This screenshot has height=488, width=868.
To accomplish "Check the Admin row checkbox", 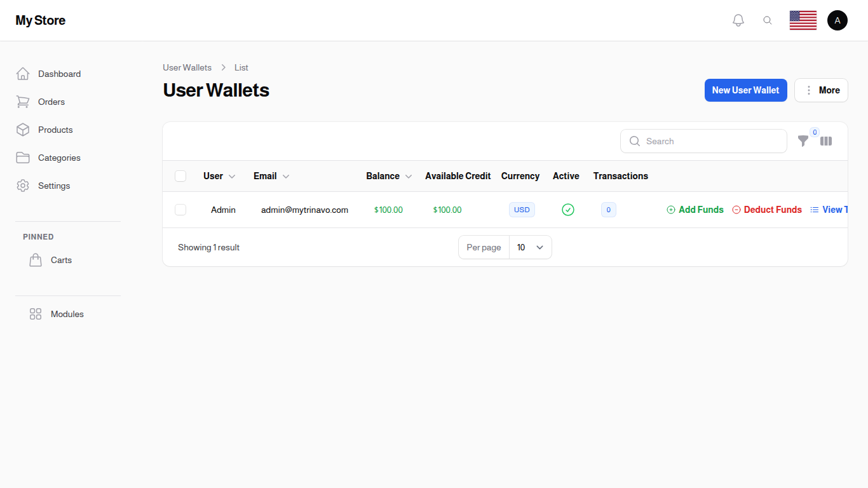I will click(x=180, y=210).
